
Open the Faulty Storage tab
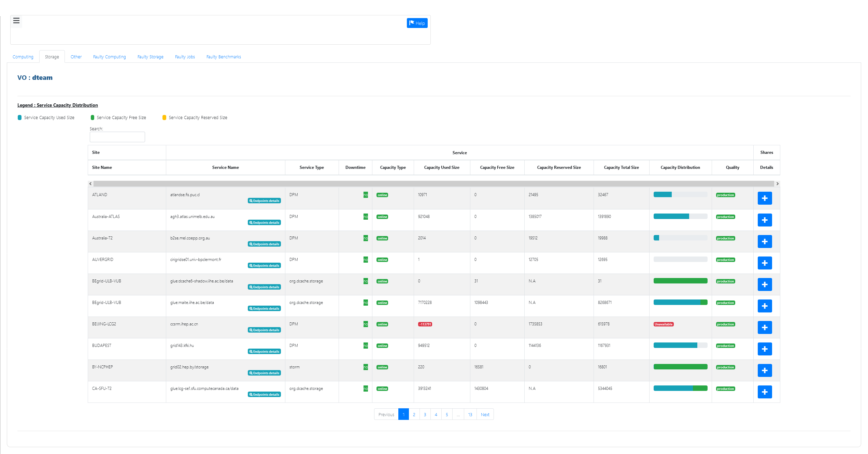(150, 57)
